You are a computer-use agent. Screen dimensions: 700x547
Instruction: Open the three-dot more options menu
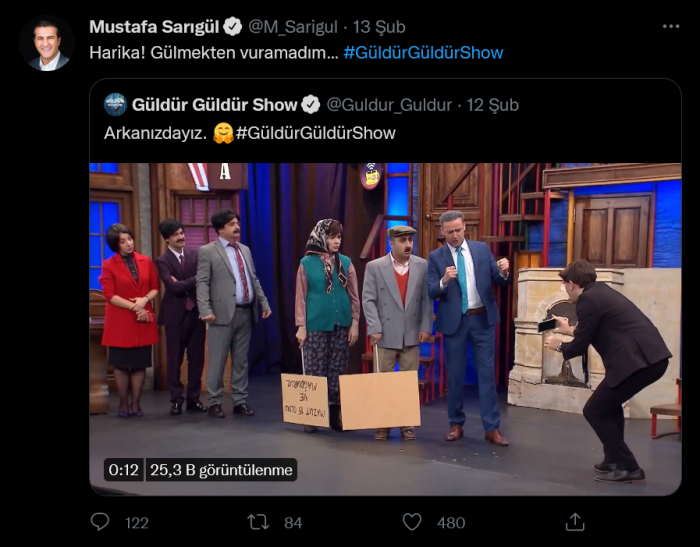(x=671, y=27)
